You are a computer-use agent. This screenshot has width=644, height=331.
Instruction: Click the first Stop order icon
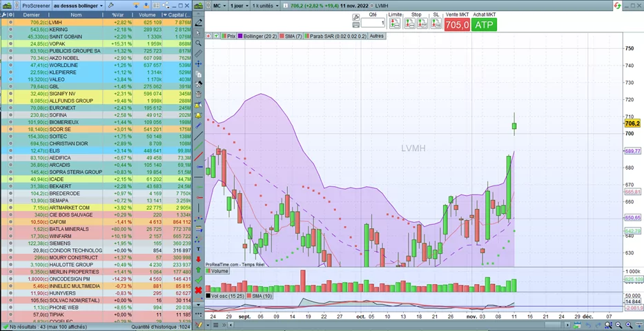pos(409,23)
